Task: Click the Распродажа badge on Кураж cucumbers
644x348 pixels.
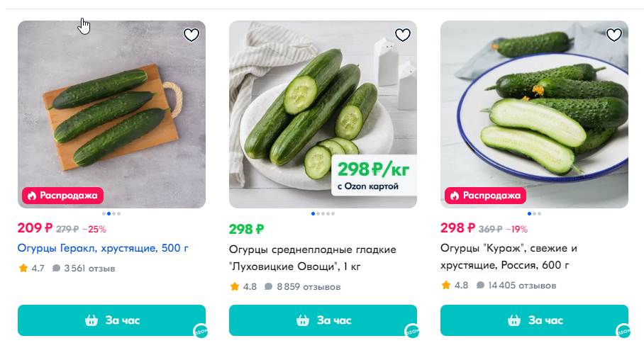Action: (487, 195)
